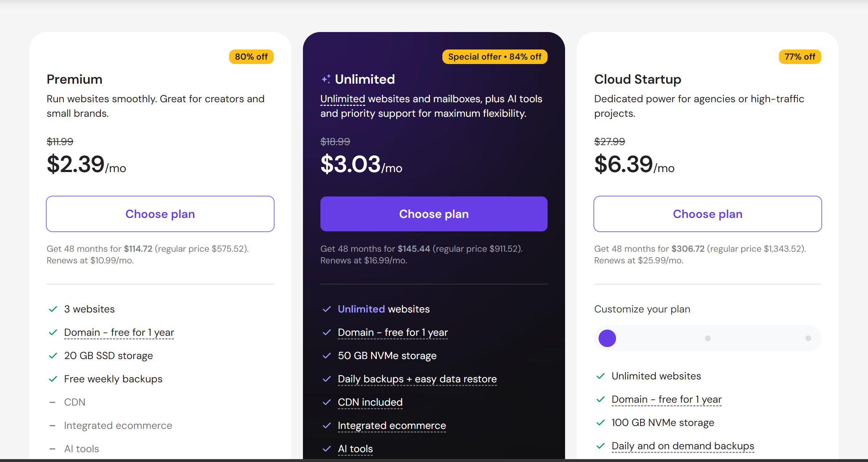Click checkmark icon next to 3 websites
868x462 pixels.
tap(53, 309)
